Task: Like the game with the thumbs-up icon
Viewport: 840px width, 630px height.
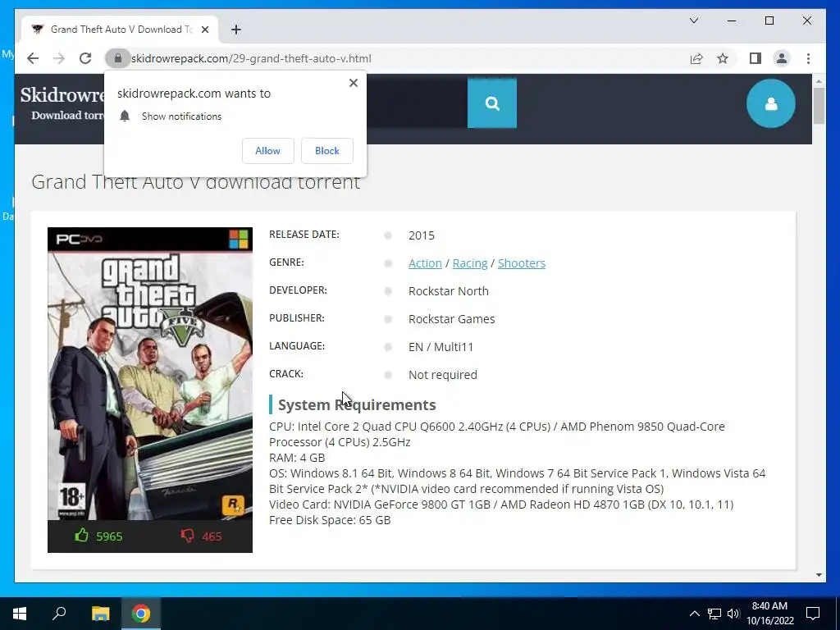Action: click(81, 535)
